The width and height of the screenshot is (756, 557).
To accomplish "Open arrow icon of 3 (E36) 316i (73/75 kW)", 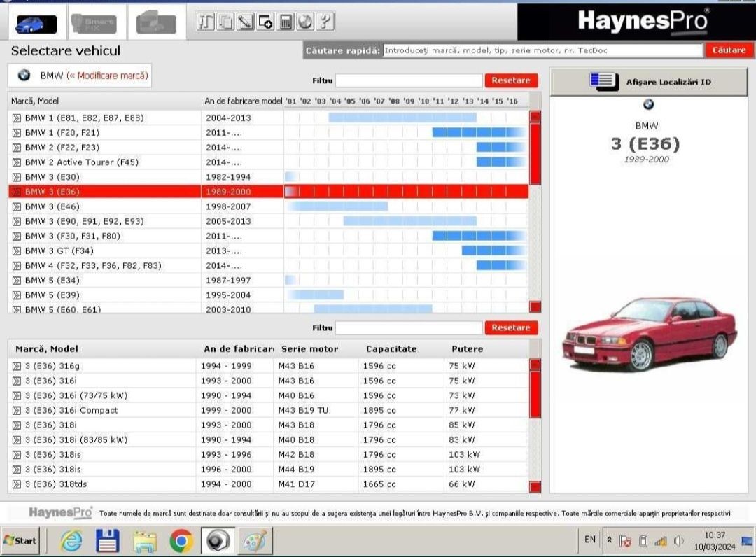I will tap(17, 396).
